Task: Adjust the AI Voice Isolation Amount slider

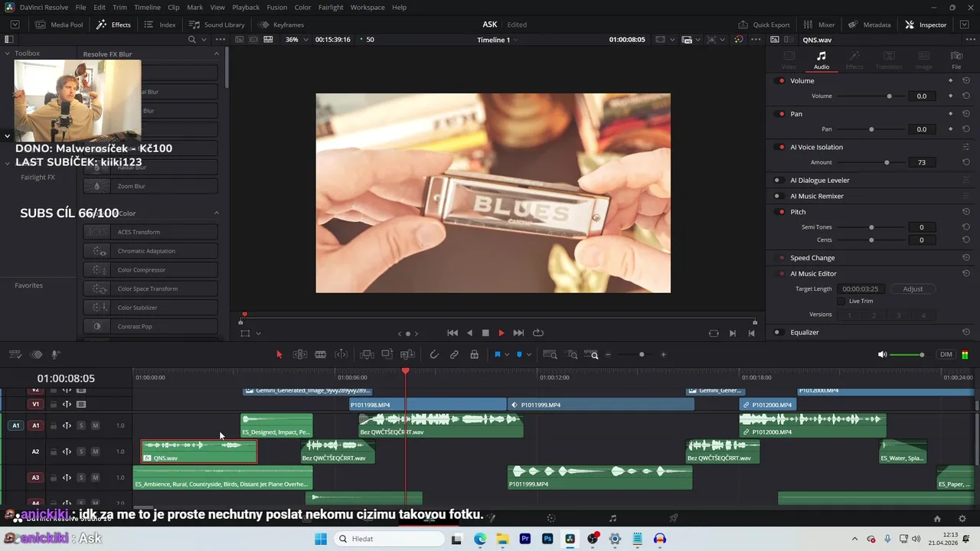Action: (871, 162)
